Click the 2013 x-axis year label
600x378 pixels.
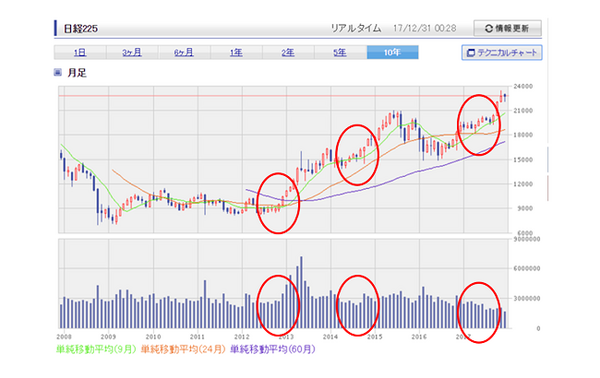click(x=286, y=337)
